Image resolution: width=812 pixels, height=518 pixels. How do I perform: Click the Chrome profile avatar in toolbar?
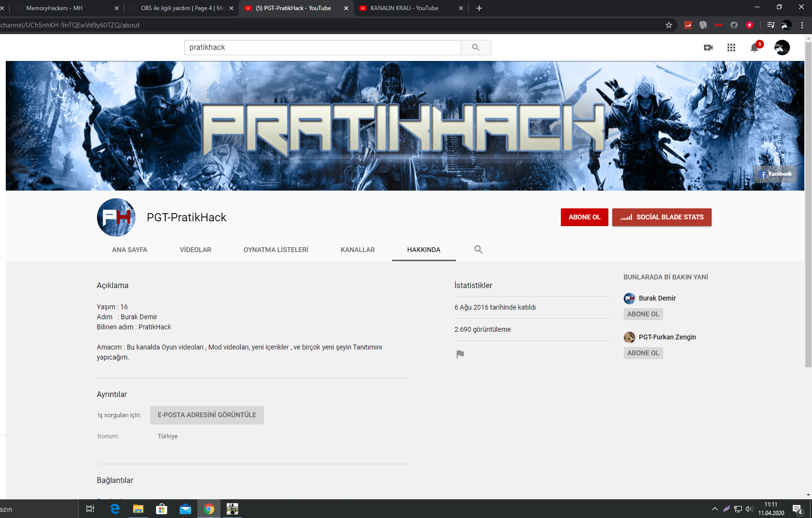pyautogui.click(x=786, y=25)
